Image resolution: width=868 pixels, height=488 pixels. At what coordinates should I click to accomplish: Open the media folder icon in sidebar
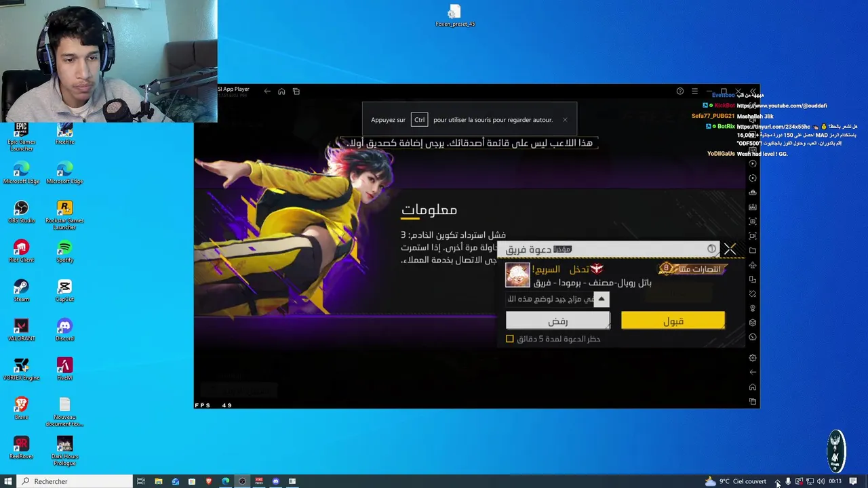[x=753, y=251]
